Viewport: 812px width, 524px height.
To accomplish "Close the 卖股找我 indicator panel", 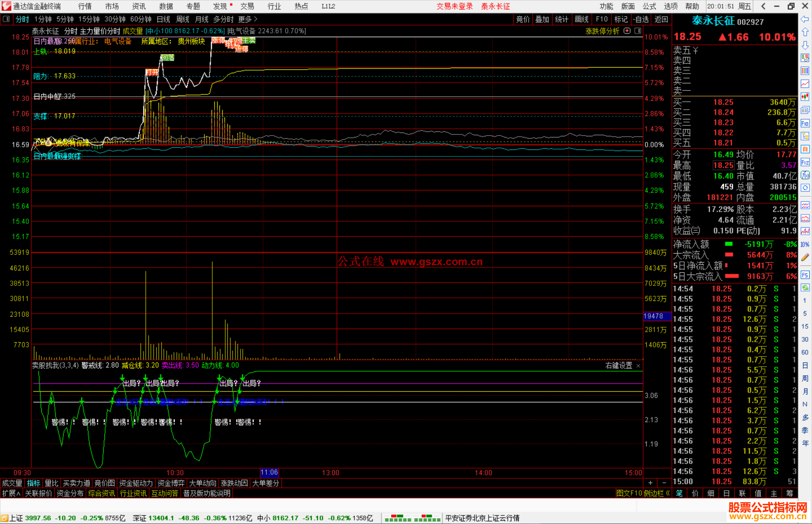I will tap(638, 365).
